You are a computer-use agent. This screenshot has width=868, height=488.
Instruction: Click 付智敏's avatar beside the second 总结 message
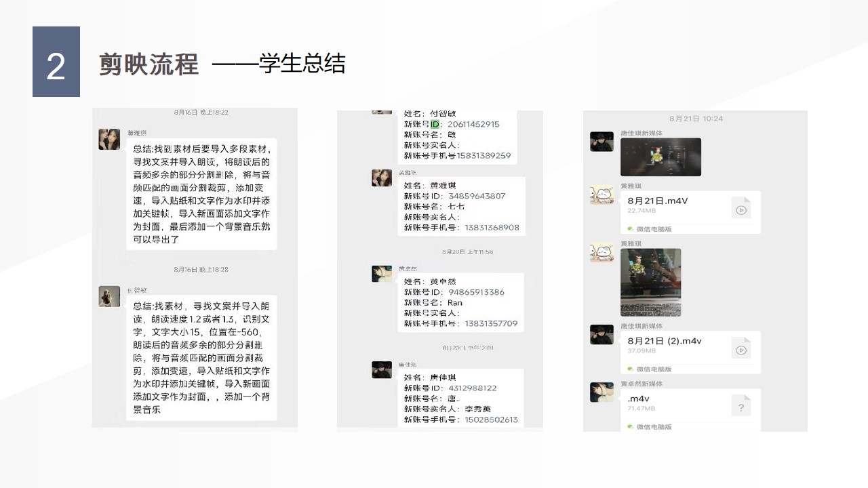(x=109, y=296)
